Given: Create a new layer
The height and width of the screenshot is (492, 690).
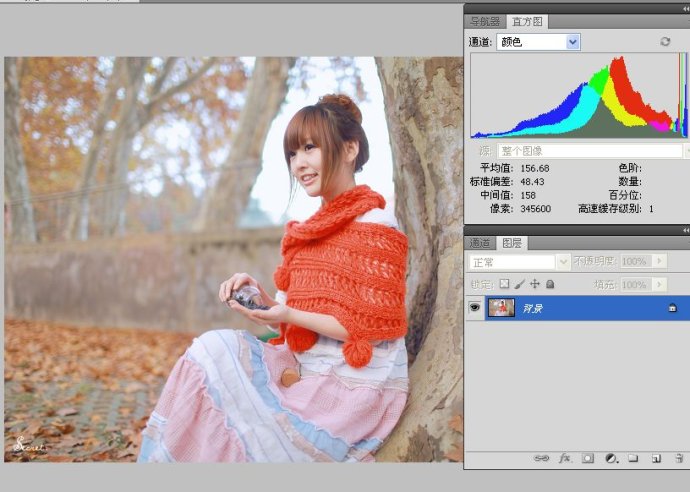Looking at the screenshot, I should click(x=655, y=458).
